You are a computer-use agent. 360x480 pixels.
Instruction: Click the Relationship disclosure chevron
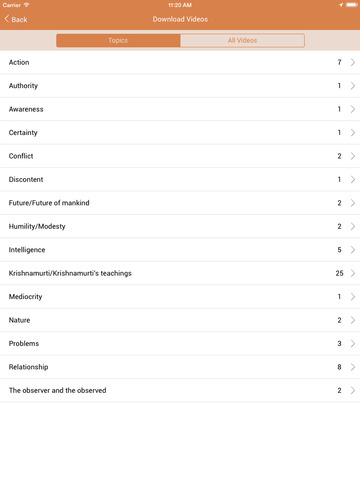click(353, 367)
